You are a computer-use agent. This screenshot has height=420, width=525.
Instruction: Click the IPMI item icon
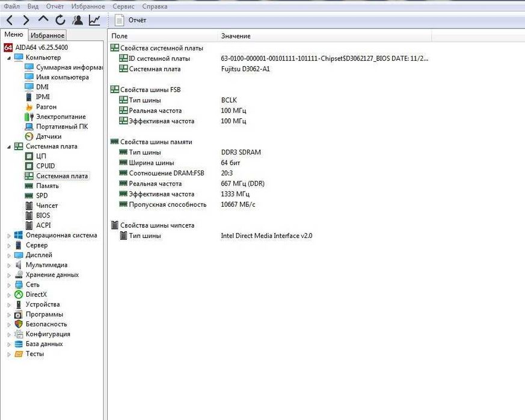point(29,97)
